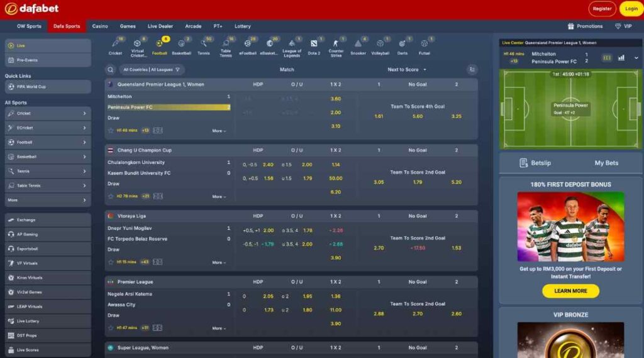Click the Login button
The image size is (644, 358).
click(631, 9)
